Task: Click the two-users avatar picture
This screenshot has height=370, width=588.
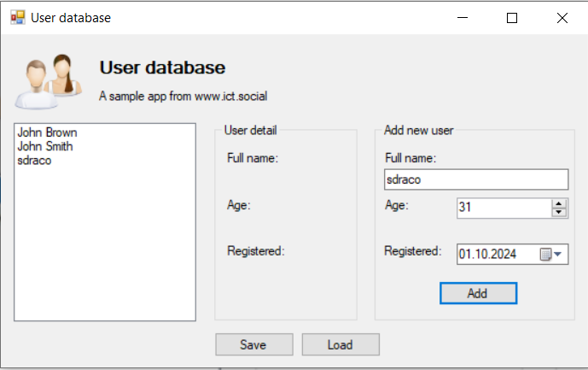Action: (48, 80)
